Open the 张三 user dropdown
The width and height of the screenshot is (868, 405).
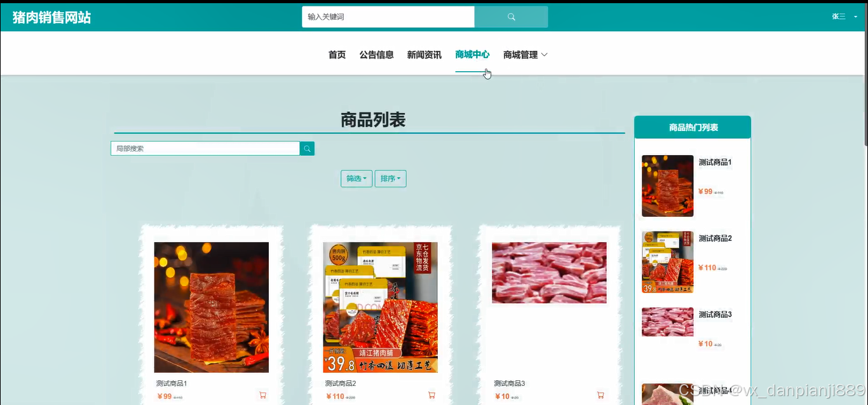pos(844,17)
